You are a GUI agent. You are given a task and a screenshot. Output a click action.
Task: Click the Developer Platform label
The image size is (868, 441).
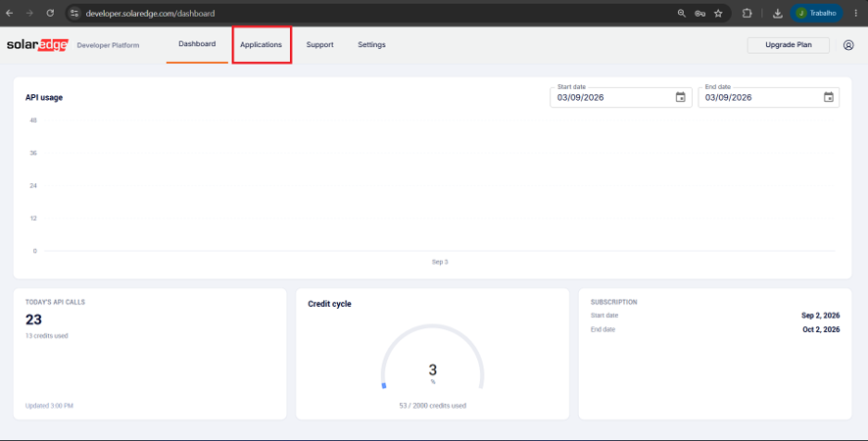108,45
